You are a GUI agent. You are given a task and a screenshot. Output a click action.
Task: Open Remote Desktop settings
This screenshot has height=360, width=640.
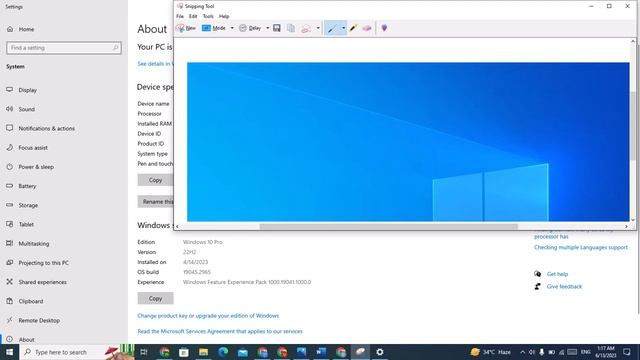[39, 320]
